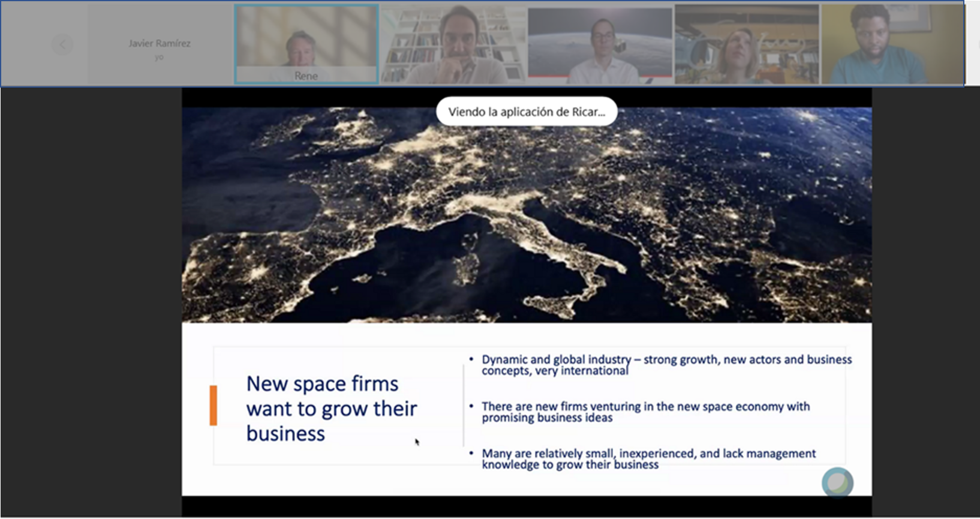Click the bullet 'Dynamic and global industry'
The height and width of the screenshot is (519, 980).
click(x=666, y=365)
